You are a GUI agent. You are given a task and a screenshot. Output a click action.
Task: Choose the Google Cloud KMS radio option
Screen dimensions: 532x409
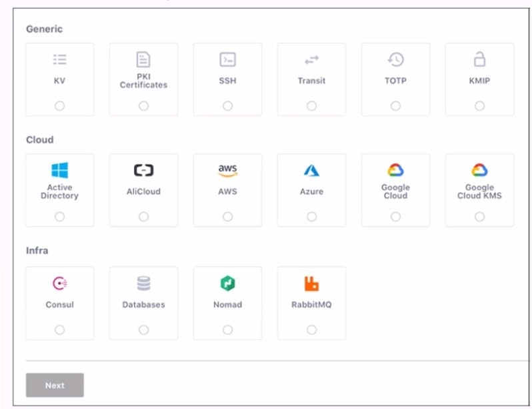(x=480, y=216)
